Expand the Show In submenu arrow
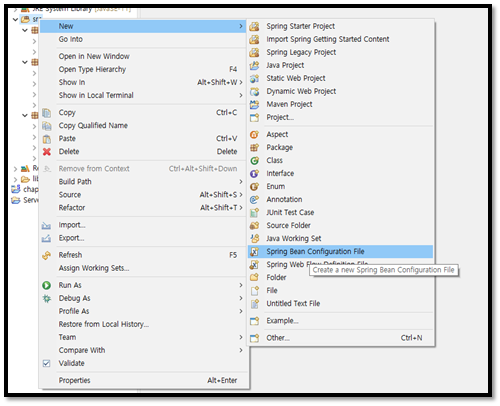 (x=241, y=82)
